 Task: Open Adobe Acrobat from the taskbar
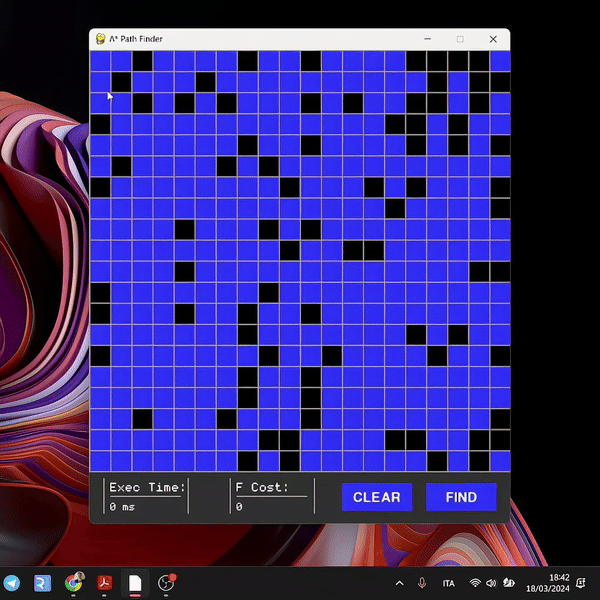[x=103, y=583]
